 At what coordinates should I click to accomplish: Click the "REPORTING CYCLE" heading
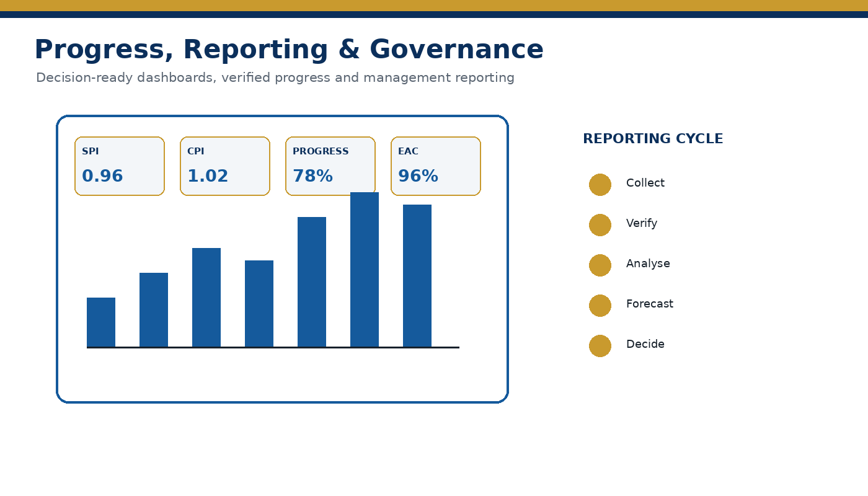click(x=653, y=139)
